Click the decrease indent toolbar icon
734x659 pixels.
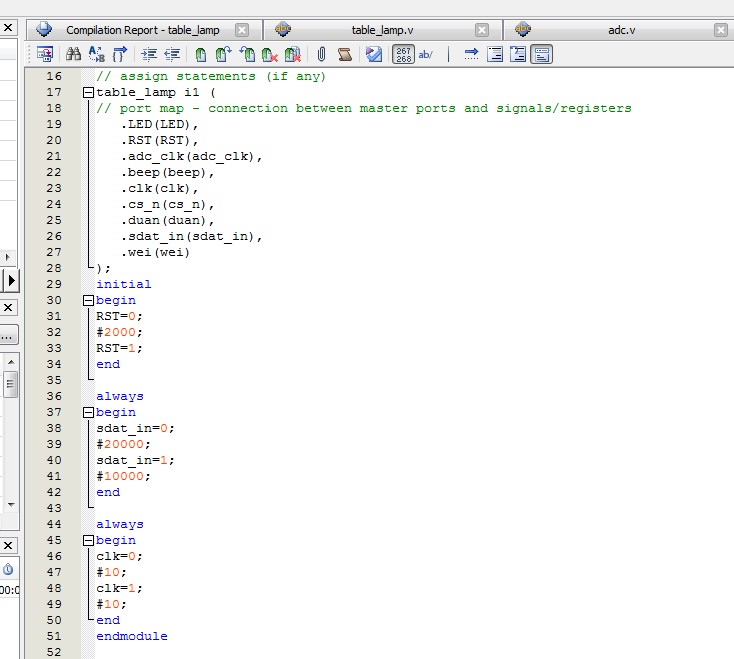coord(172,54)
